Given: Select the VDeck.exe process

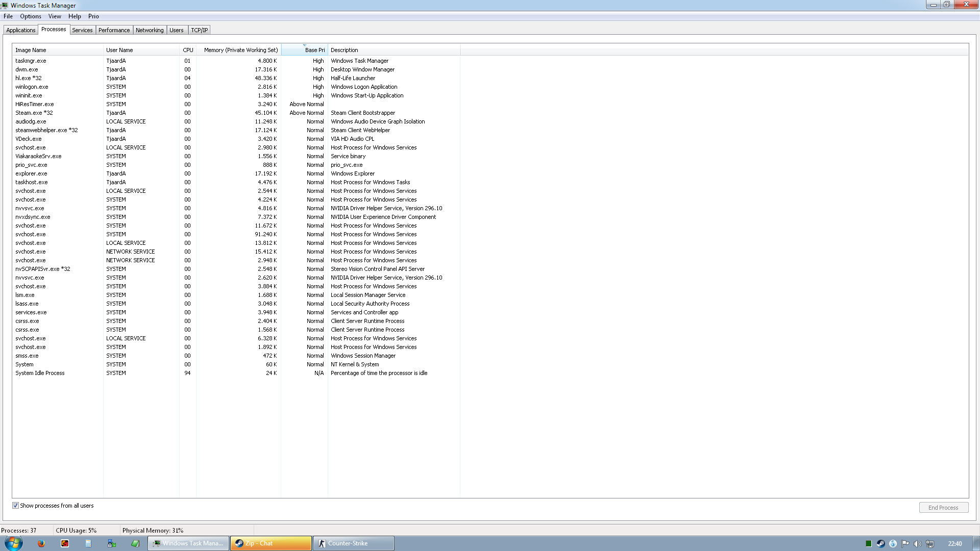Looking at the screenshot, I should [x=236, y=139].
